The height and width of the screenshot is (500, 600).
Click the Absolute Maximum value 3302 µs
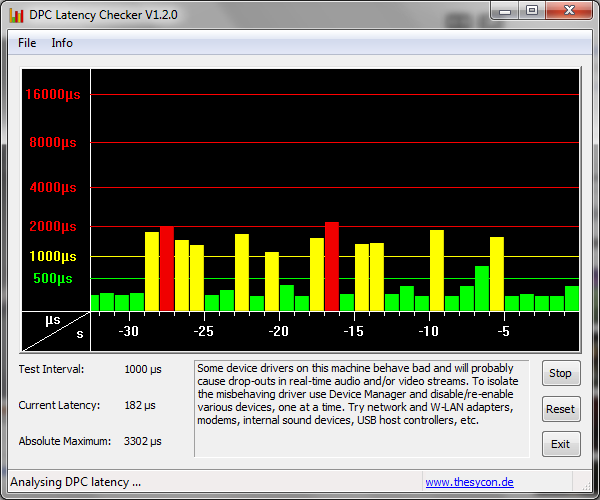[x=143, y=441]
